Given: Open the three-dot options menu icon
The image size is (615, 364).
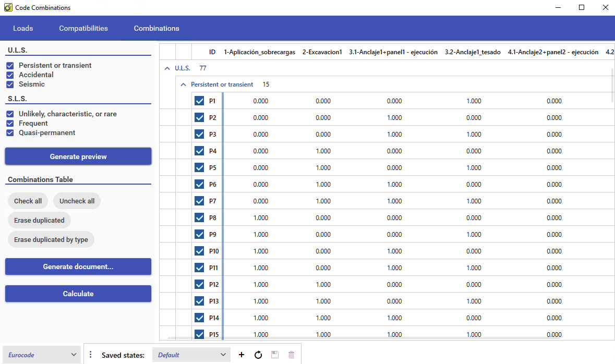Looking at the screenshot, I should (x=90, y=355).
